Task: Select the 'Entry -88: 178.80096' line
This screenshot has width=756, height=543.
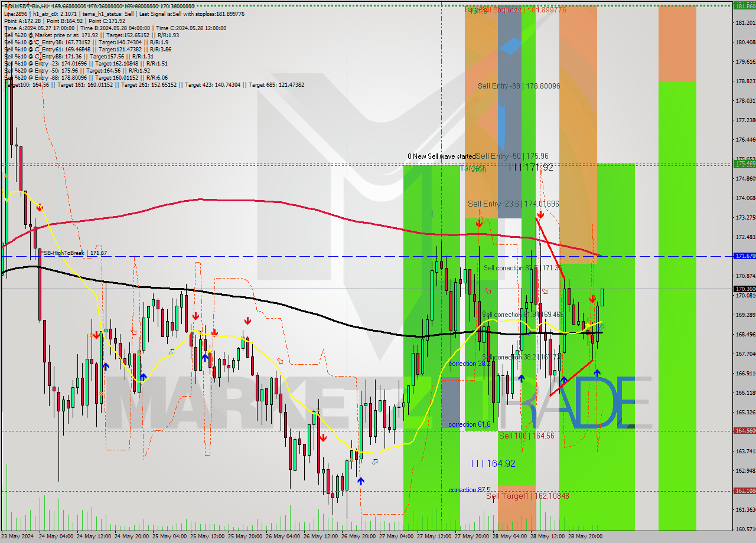Action: tap(86, 77)
